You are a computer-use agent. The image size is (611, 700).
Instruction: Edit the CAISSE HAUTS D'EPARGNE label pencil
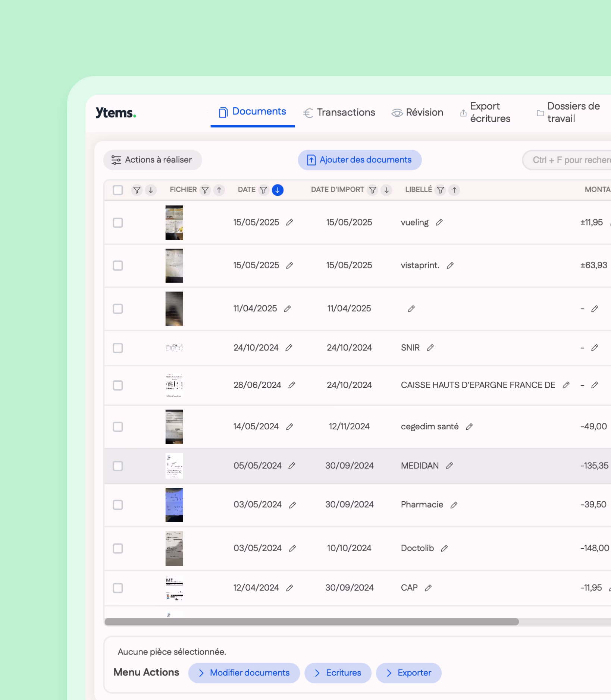[566, 385]
